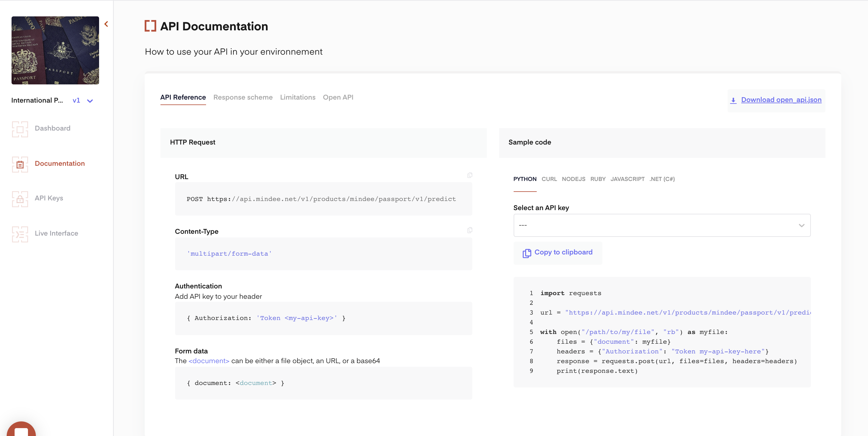Open the chat widget bubble
Viewport: 868px width, 436px height.
pyautogui.click(x=21, y=430)
